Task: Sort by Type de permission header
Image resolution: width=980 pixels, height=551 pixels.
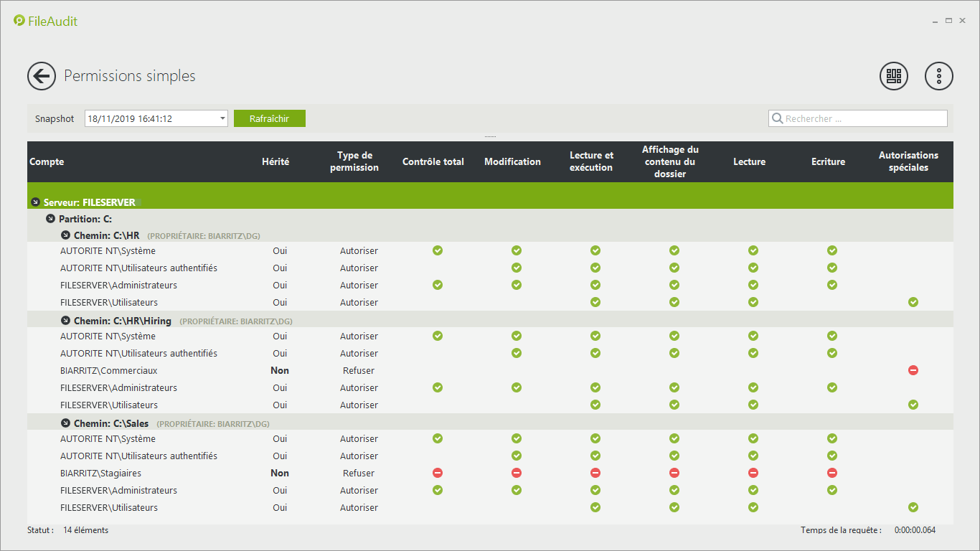Action: click(x=354, y=161)
